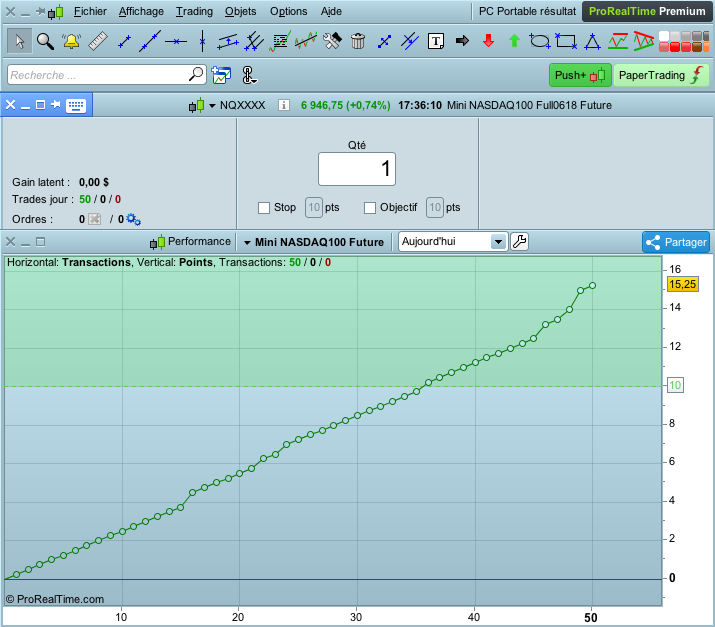The height and width of the screenshot is (627, 715).
Task: Open the Affichage menu
Action: (x=140, y=11)
